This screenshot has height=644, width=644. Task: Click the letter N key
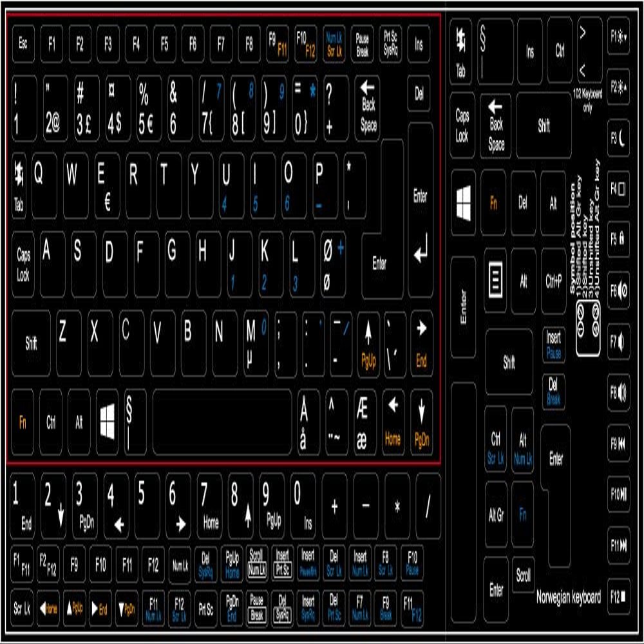pyautogui.click(x=225, y=343)
